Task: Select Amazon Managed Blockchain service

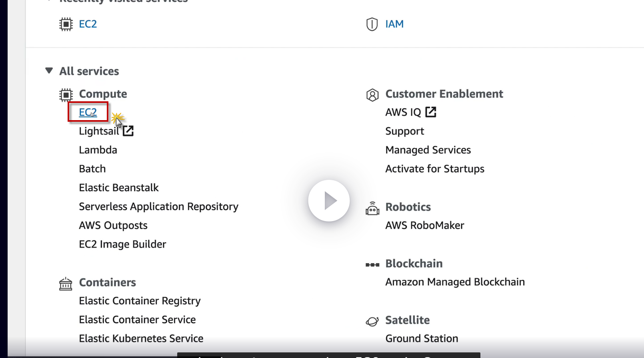Action: (455, 282)
